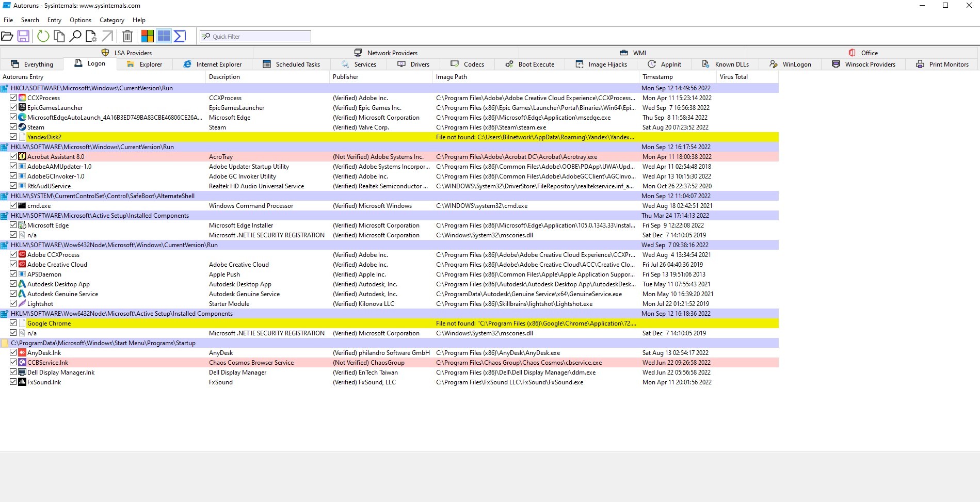
Task: Toggle the FxSound.lnk entry checkbox
Action: 13,382
